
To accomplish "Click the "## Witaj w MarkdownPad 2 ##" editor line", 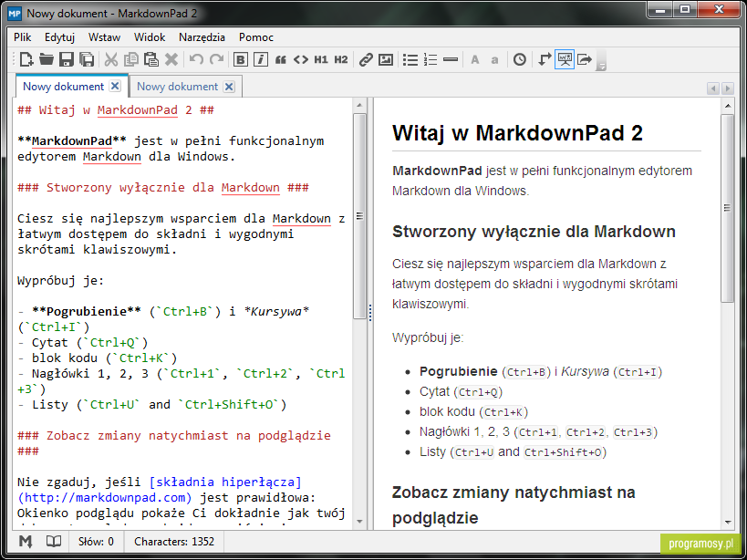I will coord(116,110).
